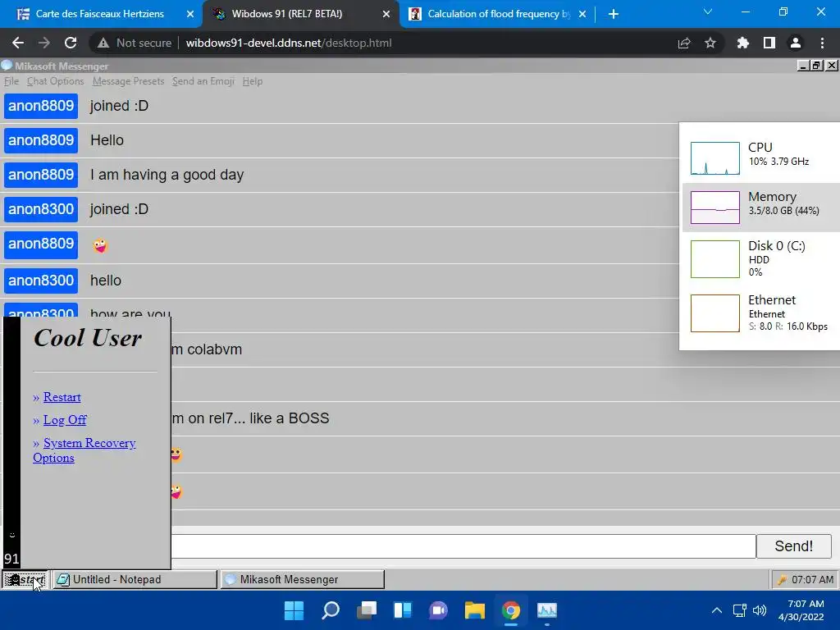Open the File menu in Messenger
Screen dimensions: 840x630
tap(11, 81)
